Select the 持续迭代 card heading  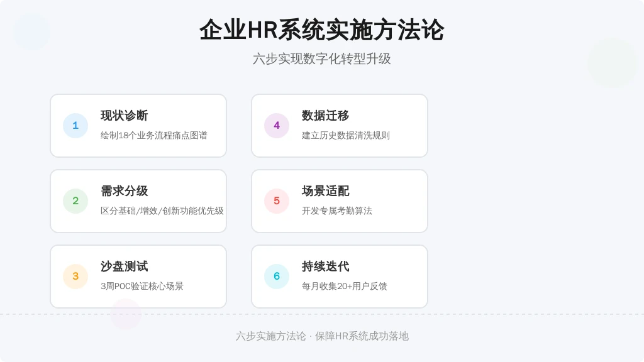325,266
